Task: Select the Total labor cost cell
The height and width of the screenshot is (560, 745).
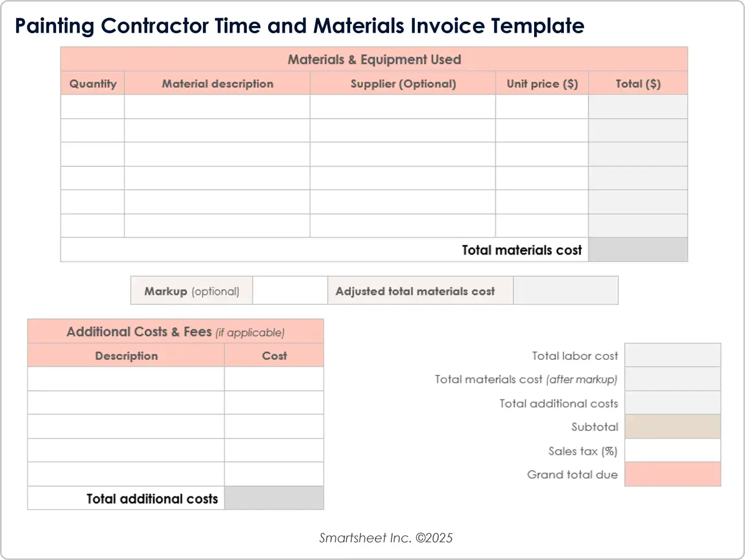Action: click(672, 355)
